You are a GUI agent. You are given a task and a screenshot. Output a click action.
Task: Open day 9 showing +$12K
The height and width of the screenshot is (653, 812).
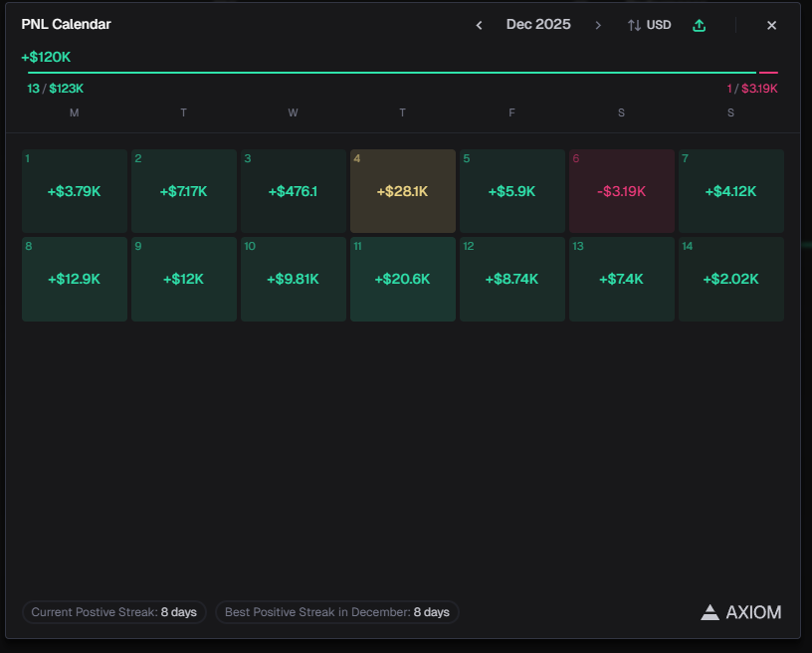pos(184,279)
